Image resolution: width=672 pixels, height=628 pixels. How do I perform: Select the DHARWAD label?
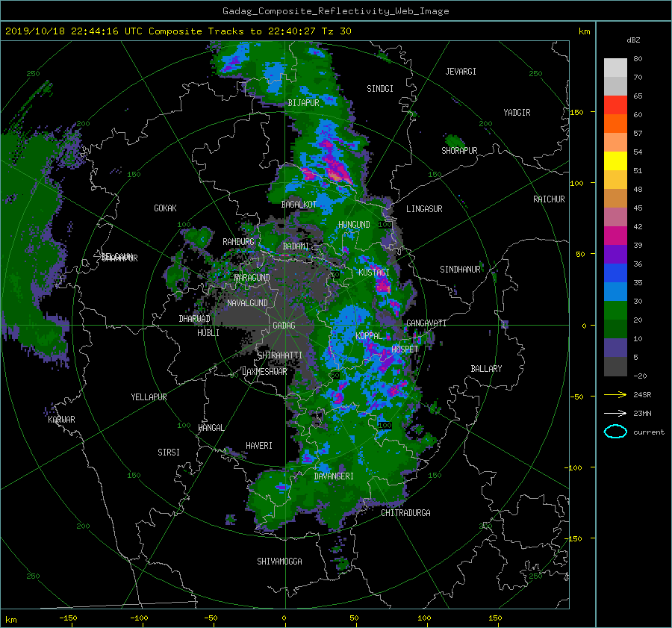194,319
